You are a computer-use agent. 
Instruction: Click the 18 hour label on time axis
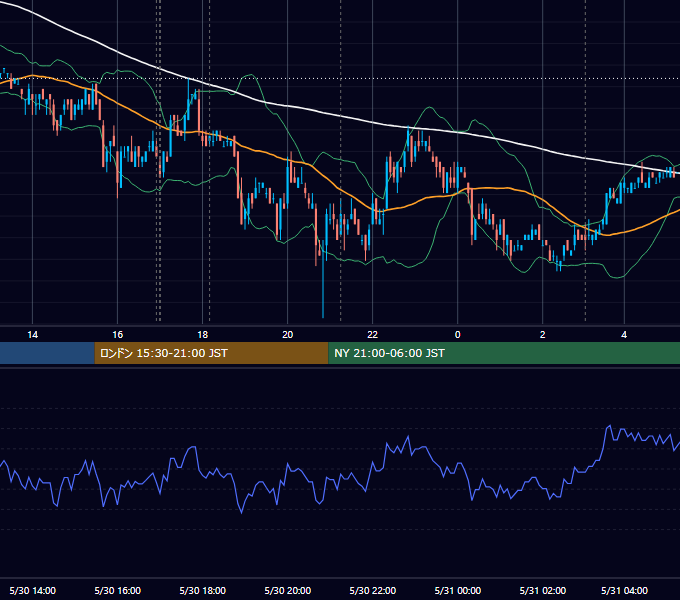(203, 335)
